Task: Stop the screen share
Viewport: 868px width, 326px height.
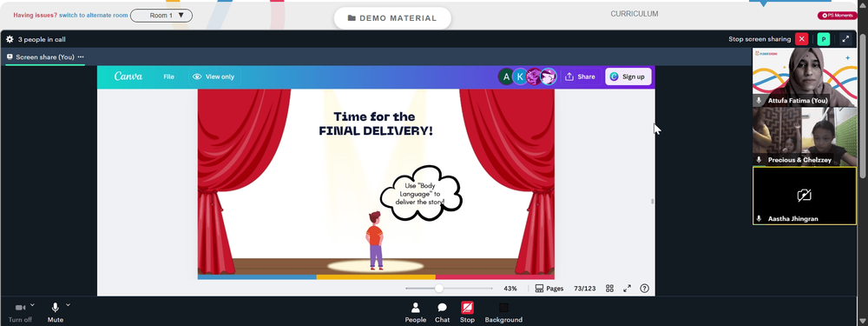Action: point(467,312)
